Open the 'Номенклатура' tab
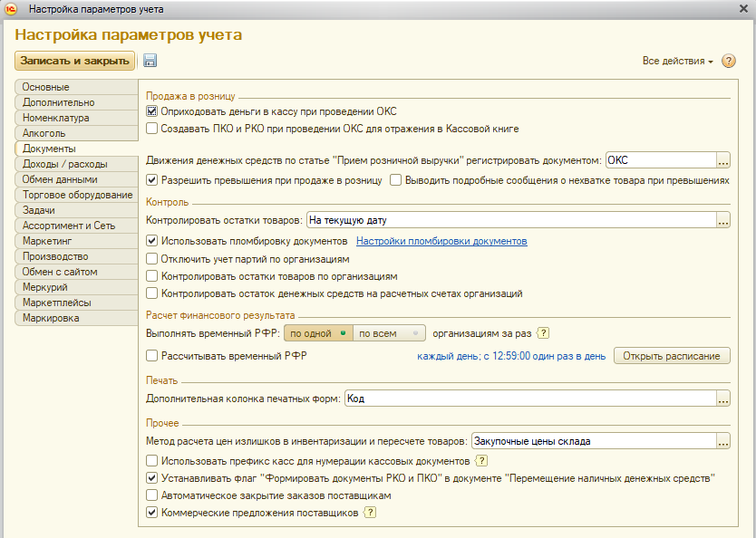 pyautogui.click(x=76, y=118)
